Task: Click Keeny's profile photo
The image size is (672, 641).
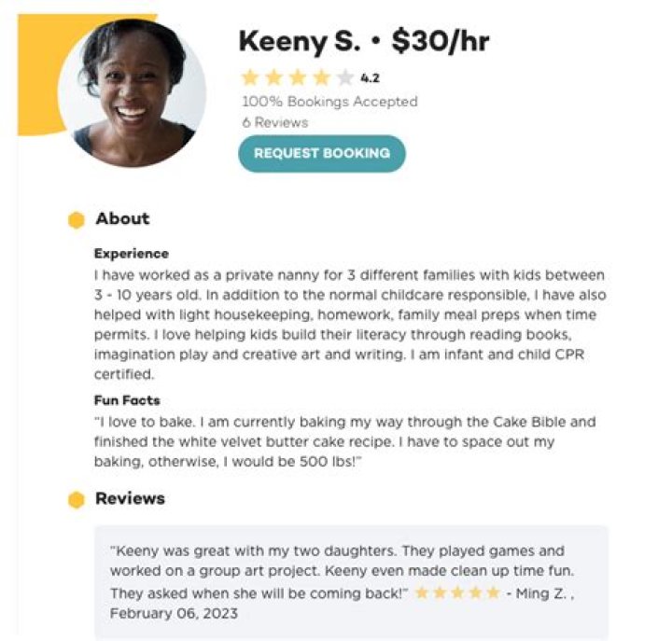Action: pyautogui.click(x=133, y=91)
